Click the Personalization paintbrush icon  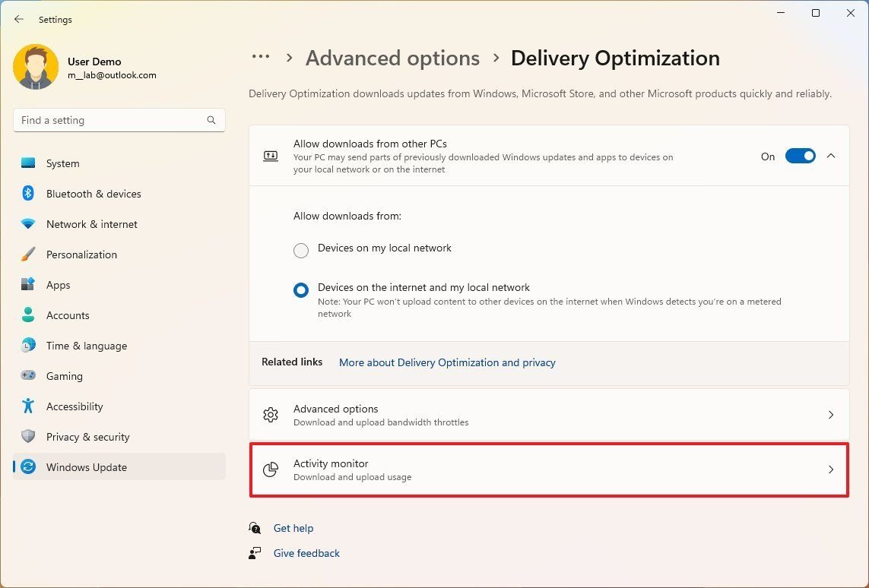point(28,254)
